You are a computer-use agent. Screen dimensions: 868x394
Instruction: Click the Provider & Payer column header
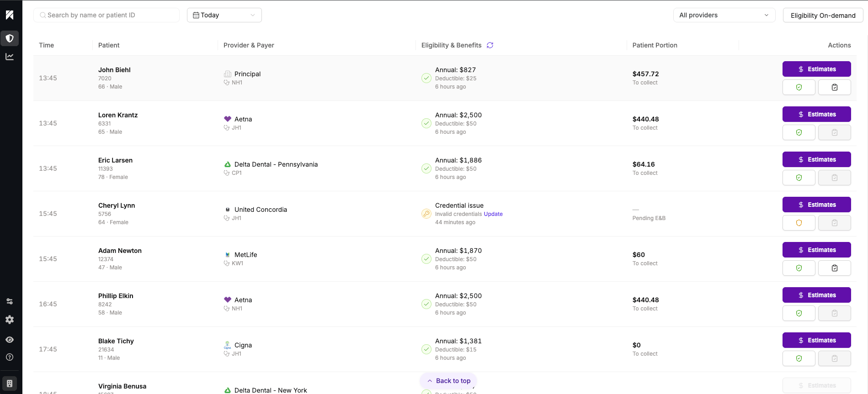click(x=249, y=45)
